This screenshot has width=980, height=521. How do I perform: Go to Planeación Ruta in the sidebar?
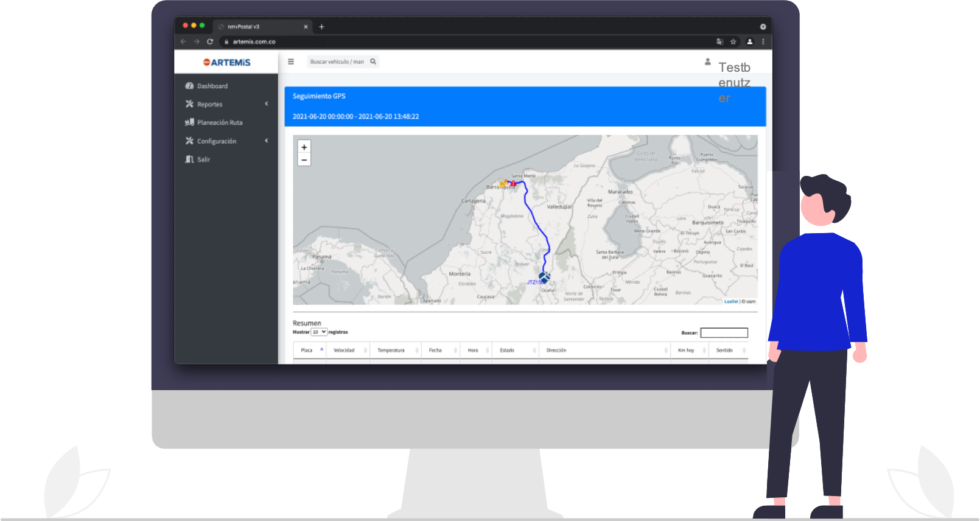(x=219, y=123)
